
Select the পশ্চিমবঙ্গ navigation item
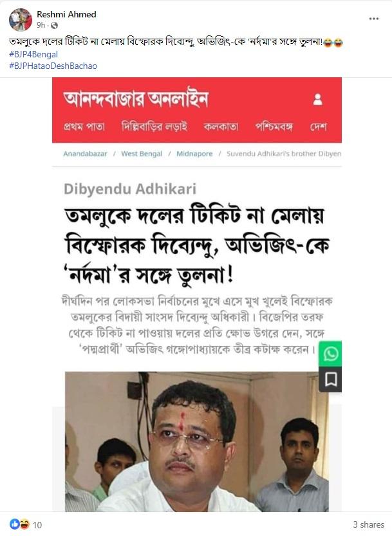pos(274,126)
